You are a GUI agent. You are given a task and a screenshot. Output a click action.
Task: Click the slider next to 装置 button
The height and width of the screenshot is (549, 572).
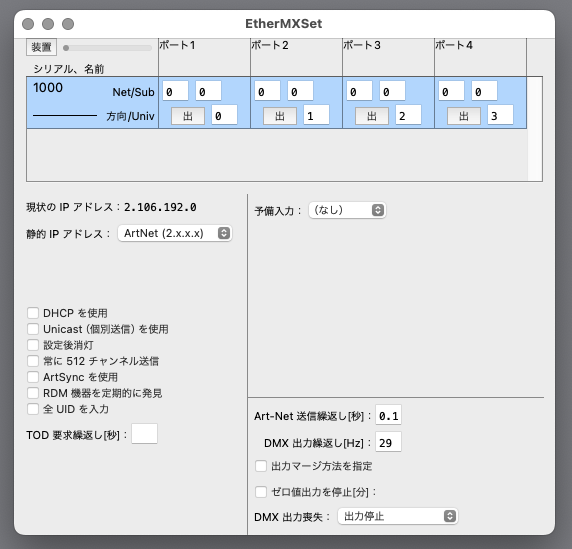[x=107, y=48]
